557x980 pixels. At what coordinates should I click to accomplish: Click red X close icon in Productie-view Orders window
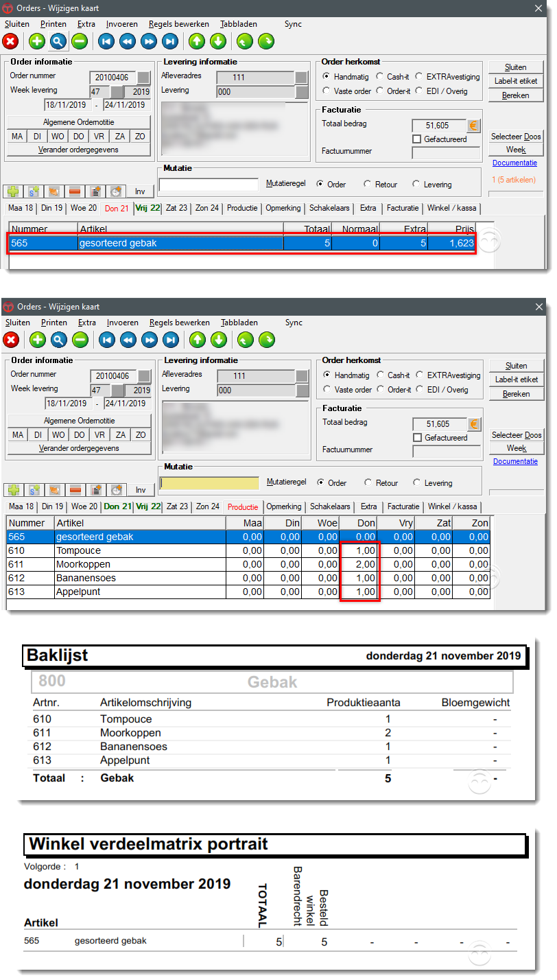point(11,339)
